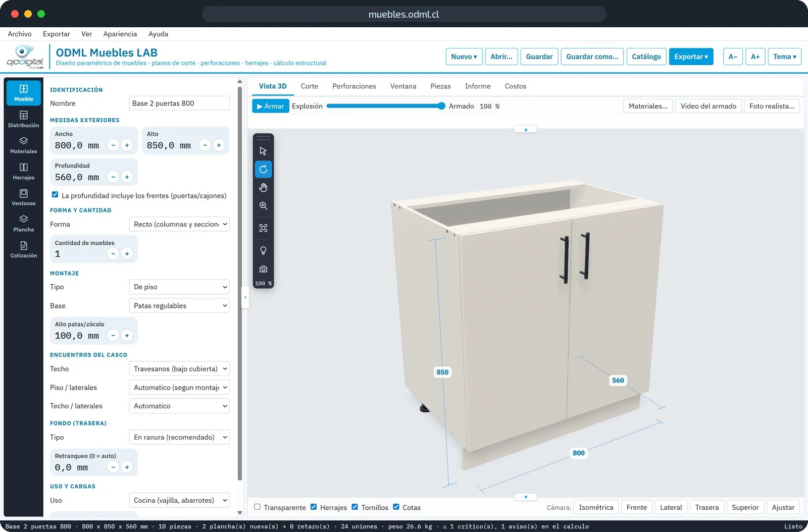Enable the Transparente checkbox
Image resolution: width=808 pixels, height=532 pixels.
257,507
